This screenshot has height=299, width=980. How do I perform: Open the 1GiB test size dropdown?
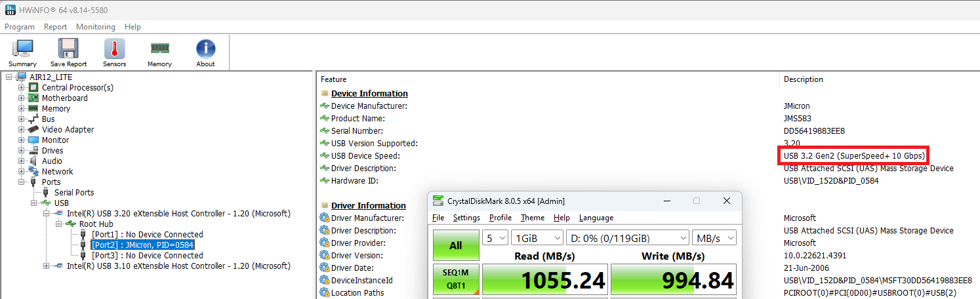click(x=537, y=237)
